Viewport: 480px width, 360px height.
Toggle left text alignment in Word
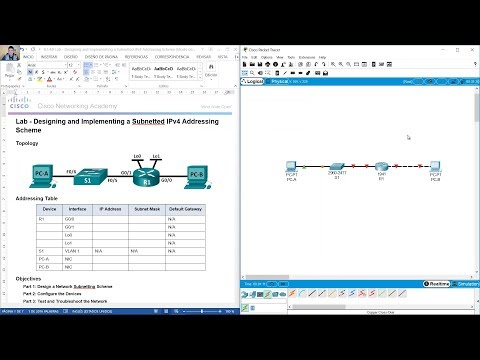[x=86, y=72]
